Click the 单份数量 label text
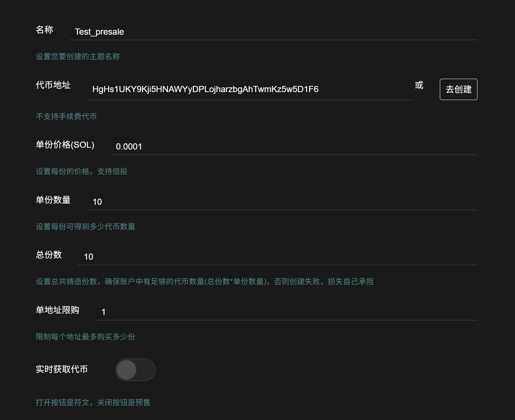This screenshot has height=420, width=515. (53, 200)
